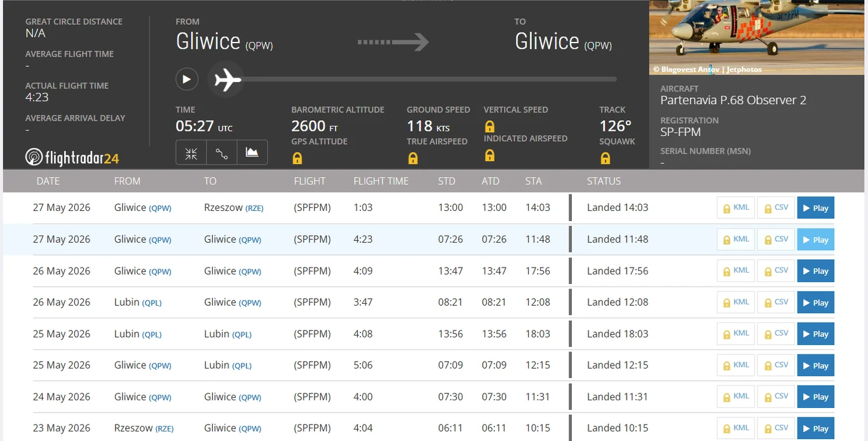Open the aircraft photo thumbnail
Image resolution: width=868 pixels, height=441 pixels.
point(757,37)
